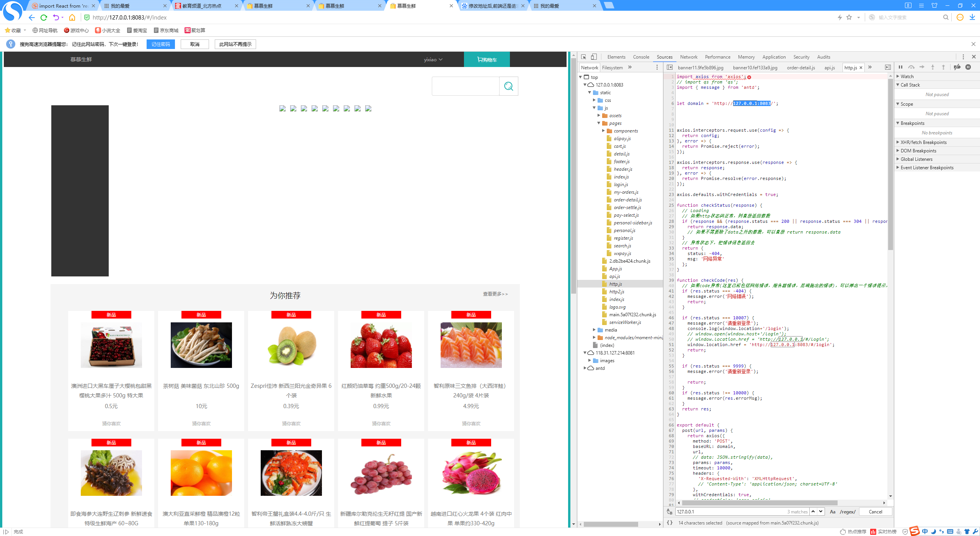
Task: Toggle /regex/ option in search bar
Action: coord(848,511)
